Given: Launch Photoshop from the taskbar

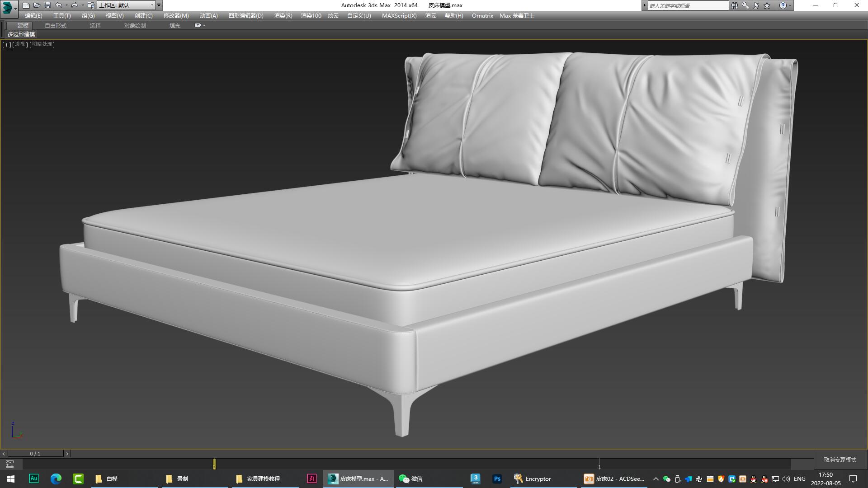Looking at the screenshot, I should tap(497, 479).
